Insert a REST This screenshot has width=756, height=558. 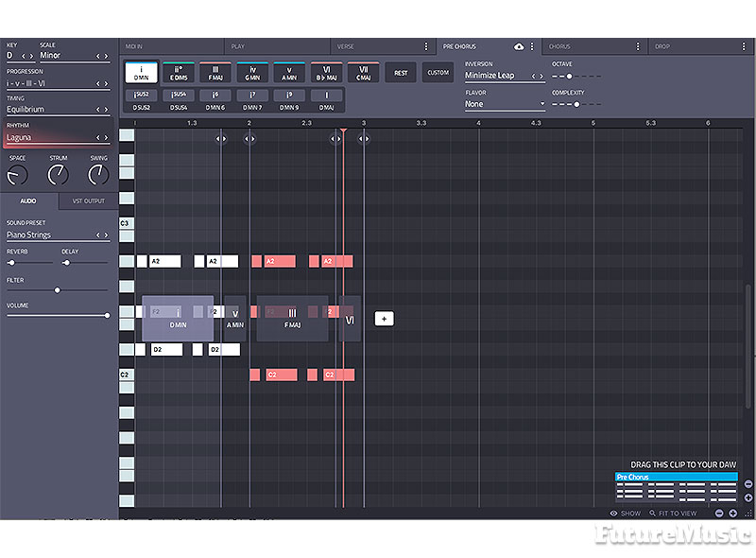coord(401,73)
